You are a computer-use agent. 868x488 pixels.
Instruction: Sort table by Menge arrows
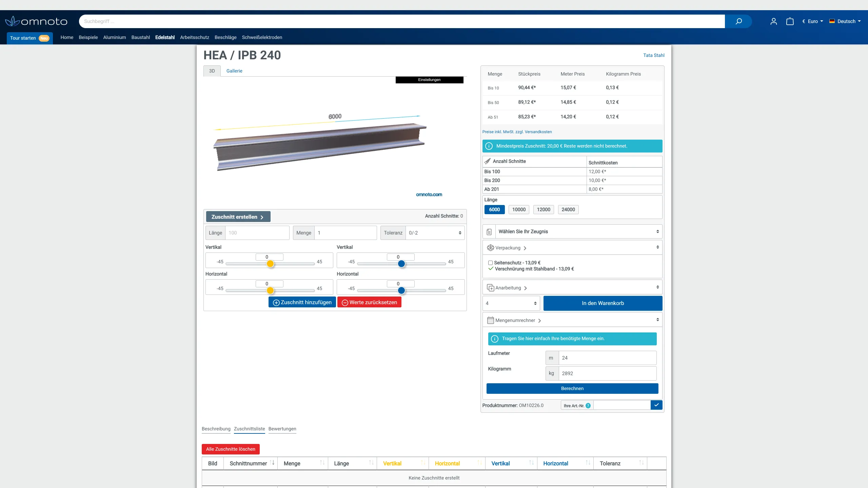pos(322,463)
